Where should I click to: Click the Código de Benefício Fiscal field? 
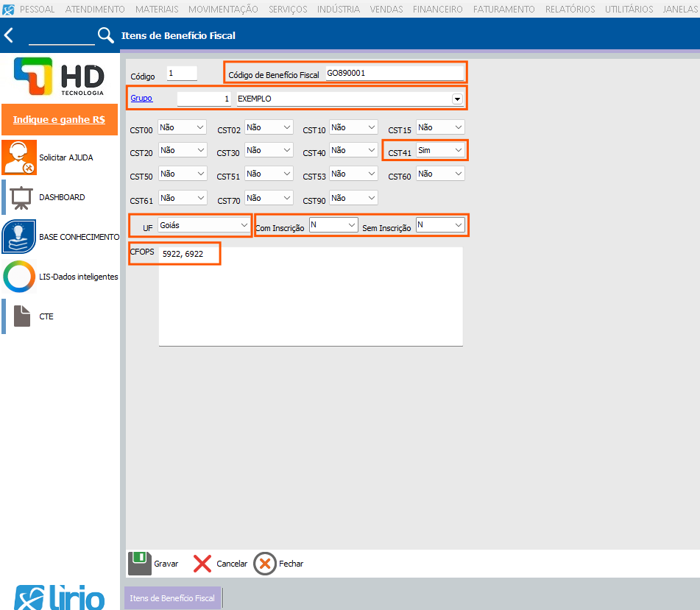coord(394,73)
